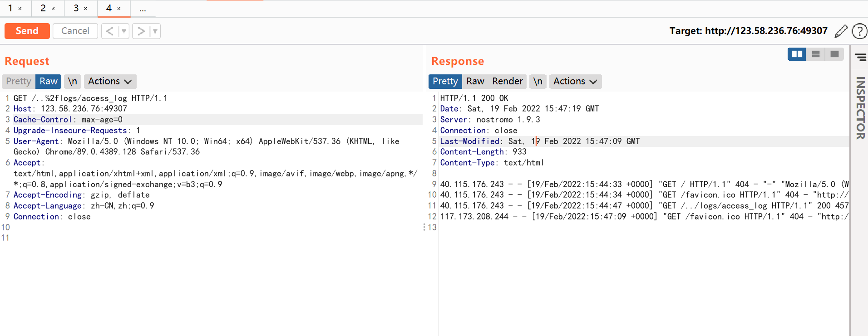Switch Request view to Pretty

(19, 81)
